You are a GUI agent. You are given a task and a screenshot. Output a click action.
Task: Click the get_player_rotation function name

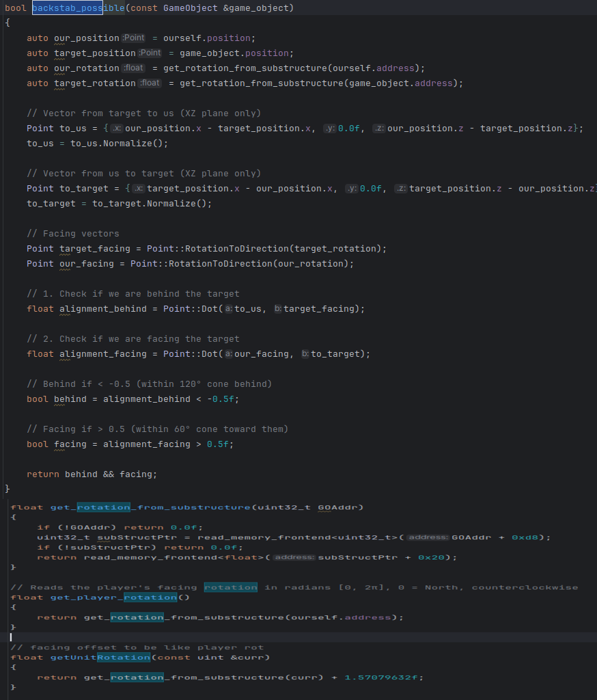(114, 597)
